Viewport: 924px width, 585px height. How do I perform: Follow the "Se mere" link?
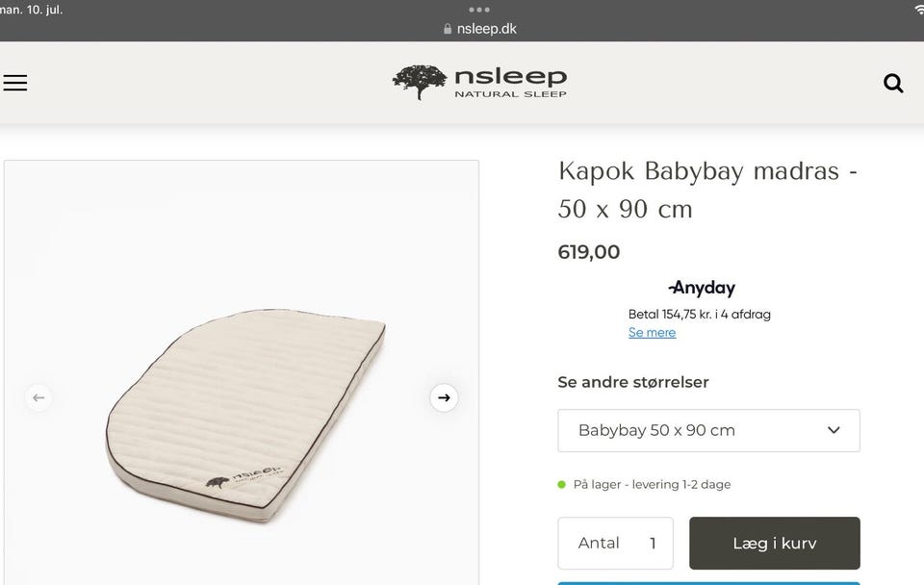click(652, 332)
